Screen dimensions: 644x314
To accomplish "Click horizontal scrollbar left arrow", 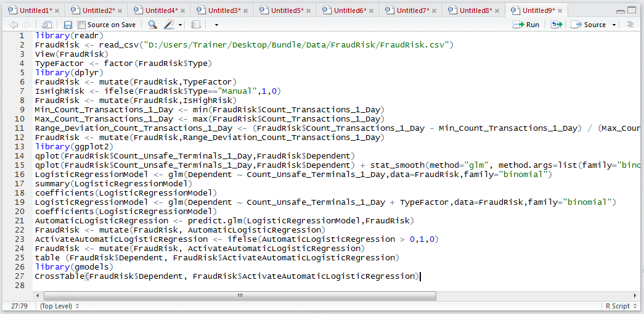I will point(38,295).
